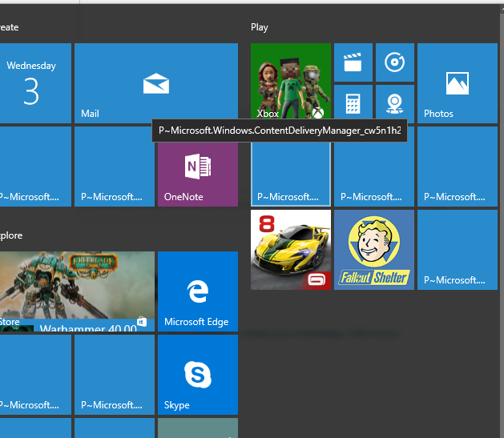Click the P~Microsoft tile above Fallout Shelter
Screen dimensions: 504x438
point(374,175)
